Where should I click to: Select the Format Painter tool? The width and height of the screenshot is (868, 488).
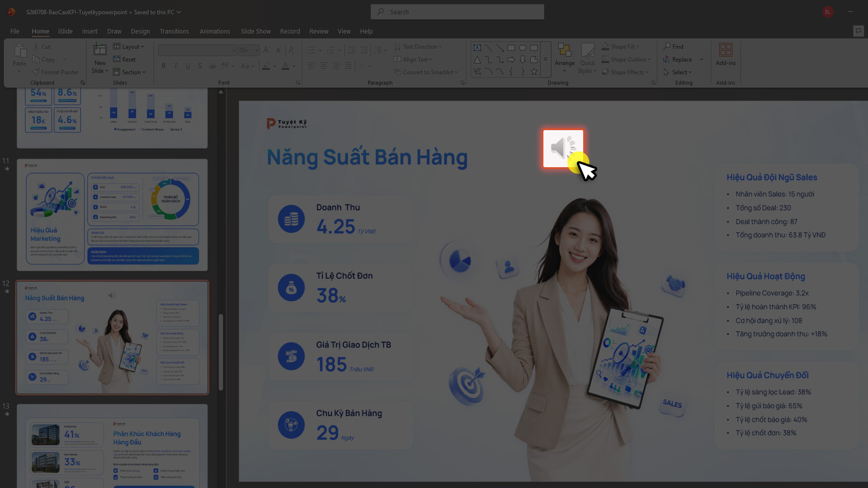(x=55, y=72)
